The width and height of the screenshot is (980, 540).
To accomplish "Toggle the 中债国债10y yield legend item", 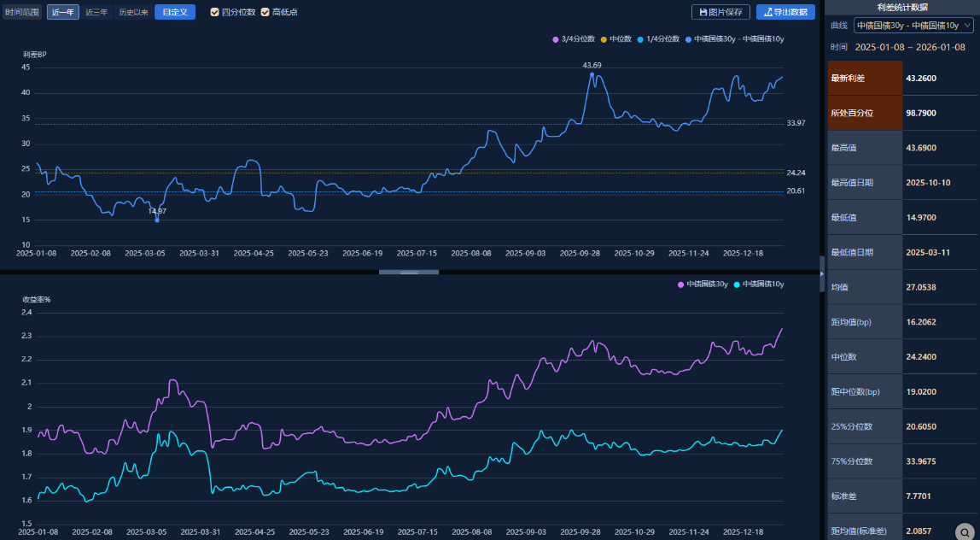I will click(x=760, y=284).
